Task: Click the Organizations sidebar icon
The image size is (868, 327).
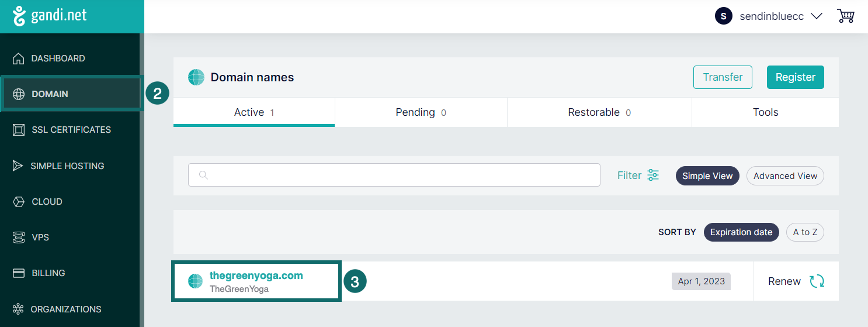Action: point(18,309)
